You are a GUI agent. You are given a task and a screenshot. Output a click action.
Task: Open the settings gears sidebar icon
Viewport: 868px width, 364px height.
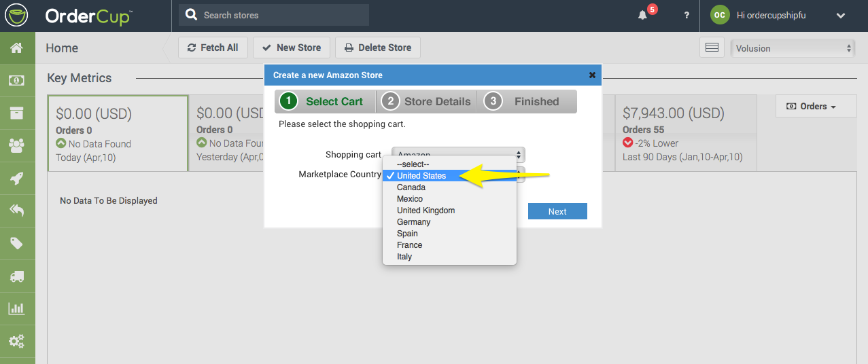coord(17,341)
